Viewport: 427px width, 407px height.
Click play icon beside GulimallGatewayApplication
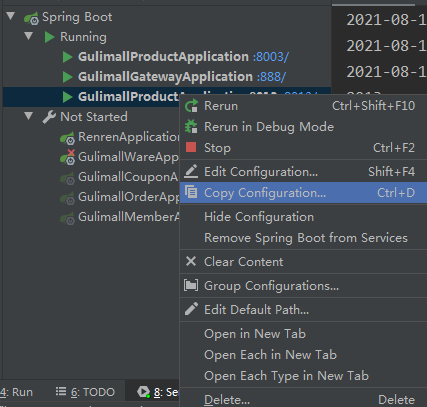tap(67, 77)
